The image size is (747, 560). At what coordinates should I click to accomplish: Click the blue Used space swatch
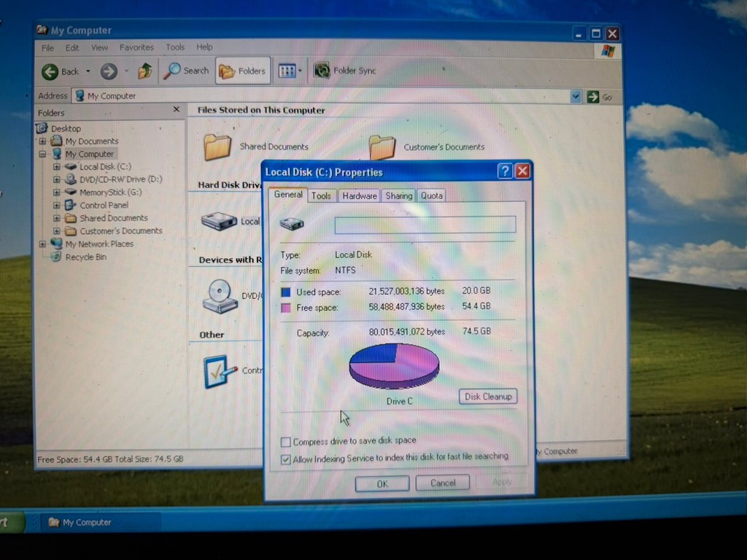tap(286, 292)
